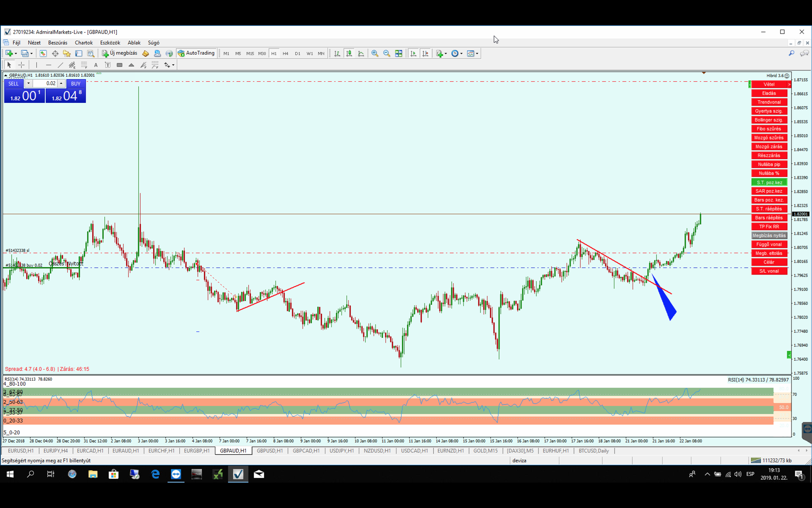Viewport: 812px width, 508px height.
Task: Select the Fibonacci retracement tool
Action: [x=84, y=65]
